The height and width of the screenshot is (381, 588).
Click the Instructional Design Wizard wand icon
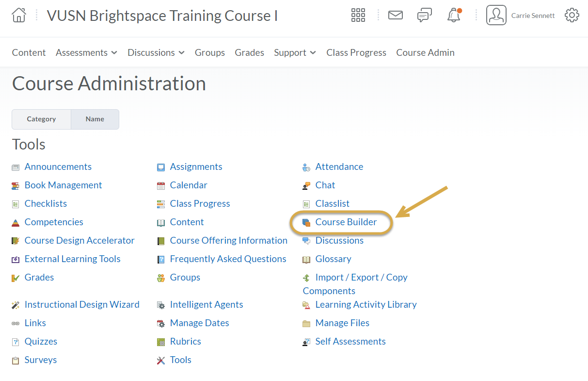(x=16, y=305)
